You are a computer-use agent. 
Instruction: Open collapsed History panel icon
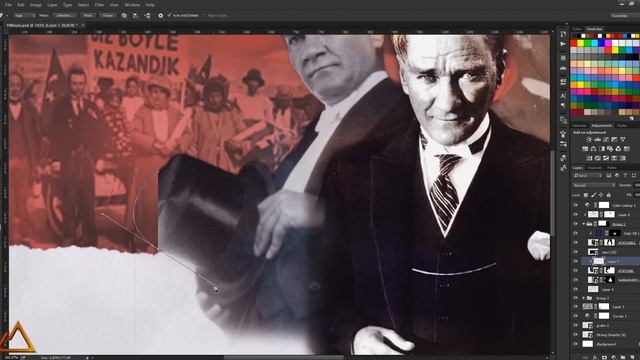coord(563,34)
